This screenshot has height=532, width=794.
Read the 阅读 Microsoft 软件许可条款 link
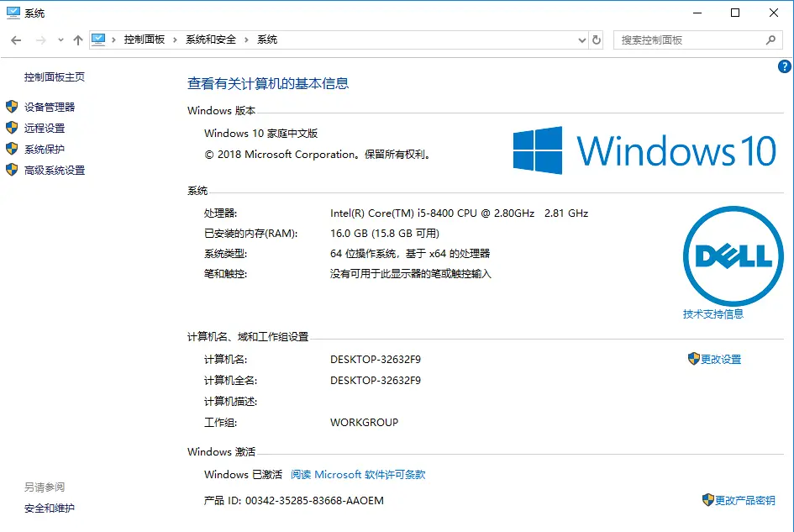click(x=358, y=475)
